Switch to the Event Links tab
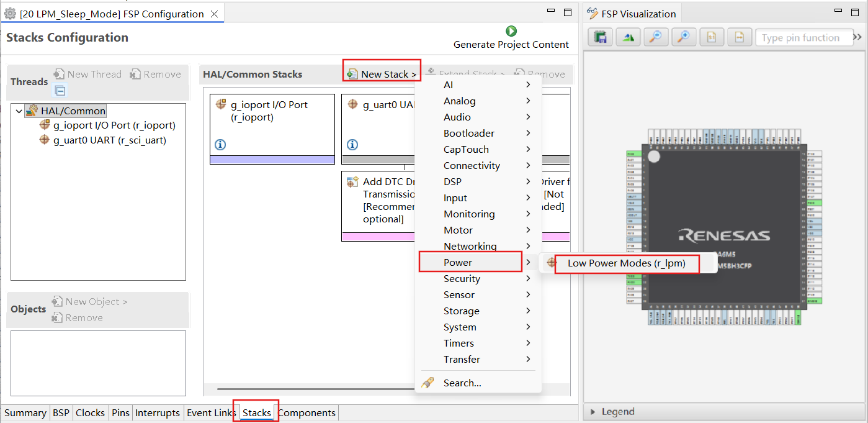The width and height of the screenshot is (868, 423). tap(211, 412)
